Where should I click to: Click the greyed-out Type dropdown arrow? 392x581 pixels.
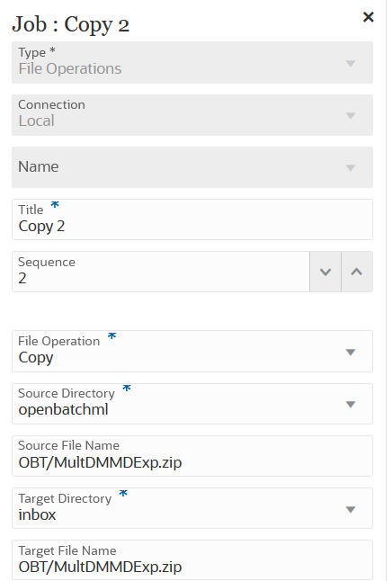(x=351, y=63)
